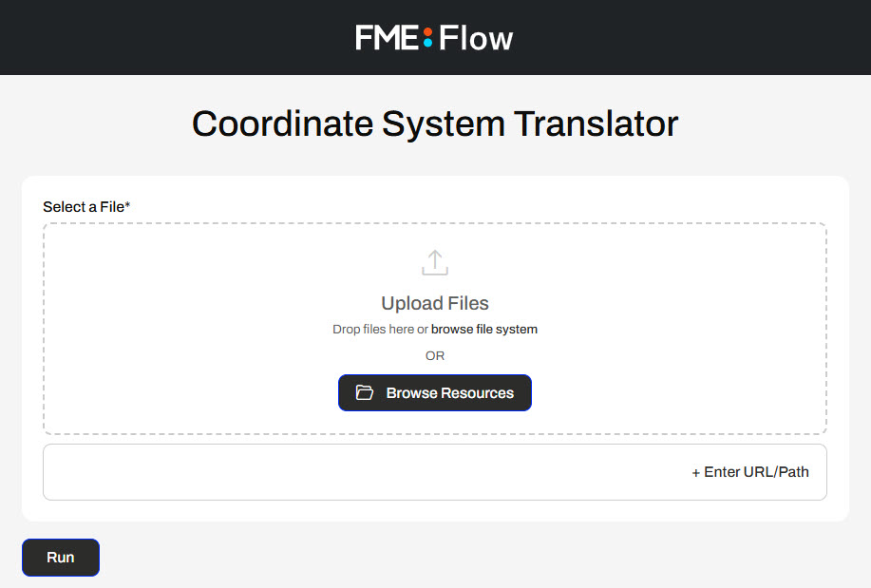Click the orange and blue dots in logo

click(x=427, y=38)
